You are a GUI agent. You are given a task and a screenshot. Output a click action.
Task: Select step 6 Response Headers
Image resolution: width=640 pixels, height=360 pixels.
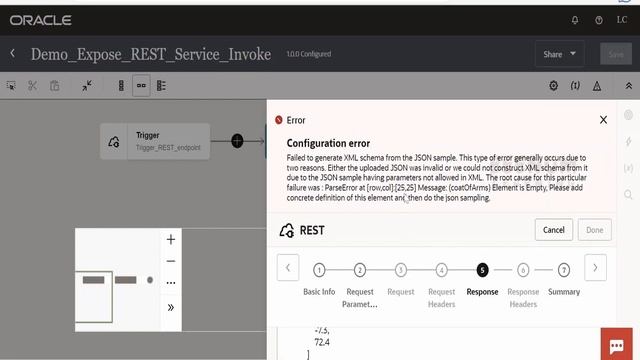click(523, 270)
